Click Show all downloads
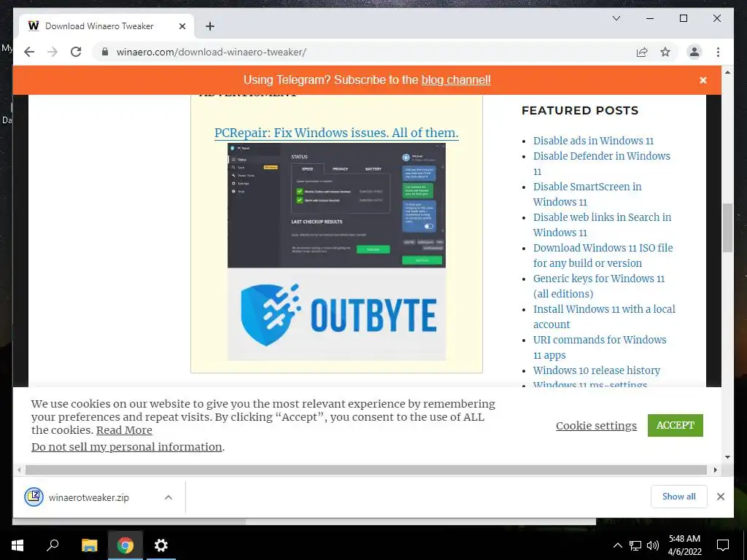 pyautogui.click(x=679, y=497)
